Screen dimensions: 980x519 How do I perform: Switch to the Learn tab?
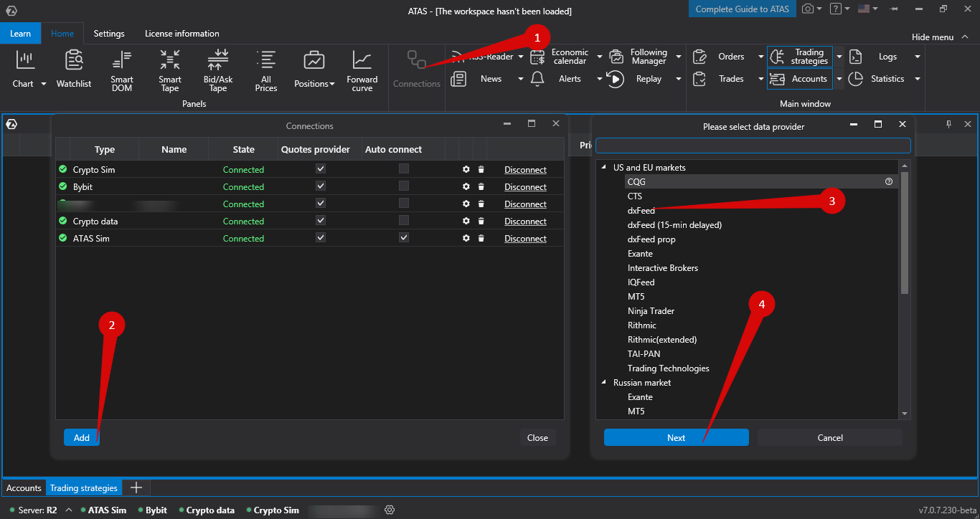[20, 34]
